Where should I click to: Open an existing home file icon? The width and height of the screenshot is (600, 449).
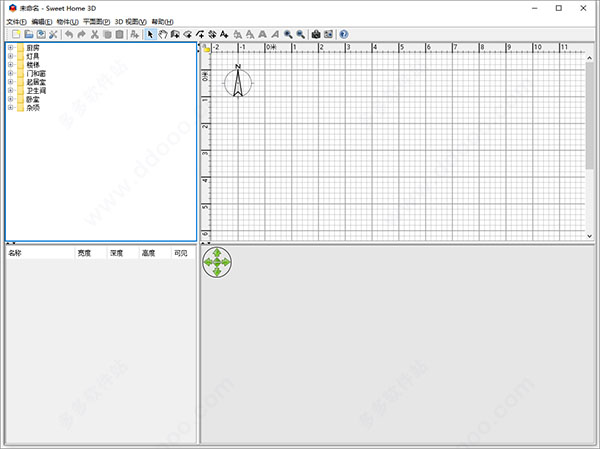point(29,34)
